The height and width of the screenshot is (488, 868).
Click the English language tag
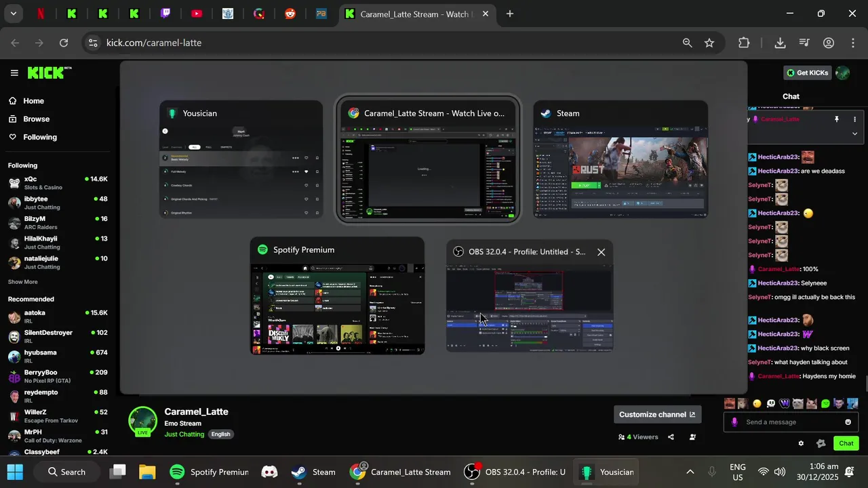220,434
